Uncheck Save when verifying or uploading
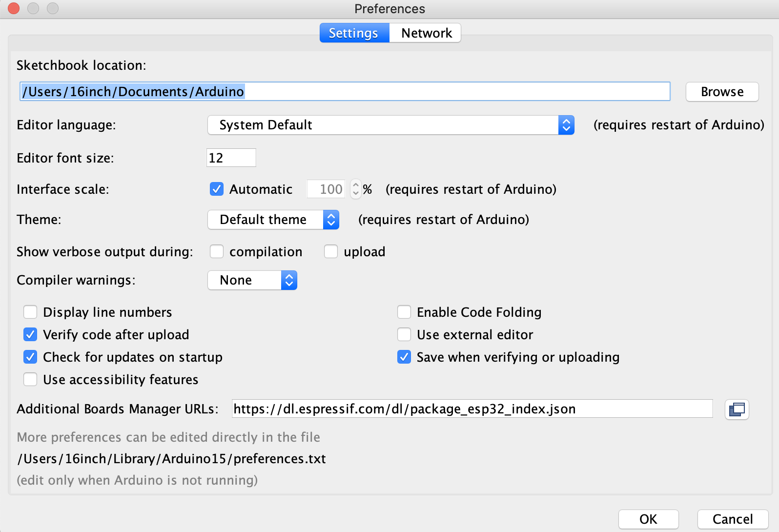Screen dimensions: 779x532 404,357
